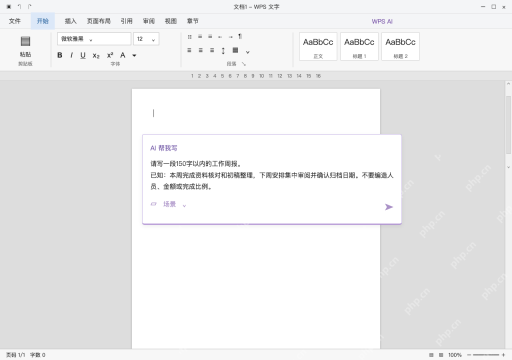Apply the 正文 body text style
Image resolution: width=512 pixels, height=360 pixels.
(318, 46)
